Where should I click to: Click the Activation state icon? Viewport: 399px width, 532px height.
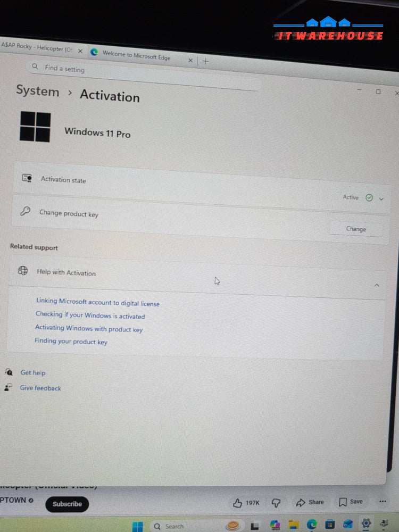click(27, 178)
